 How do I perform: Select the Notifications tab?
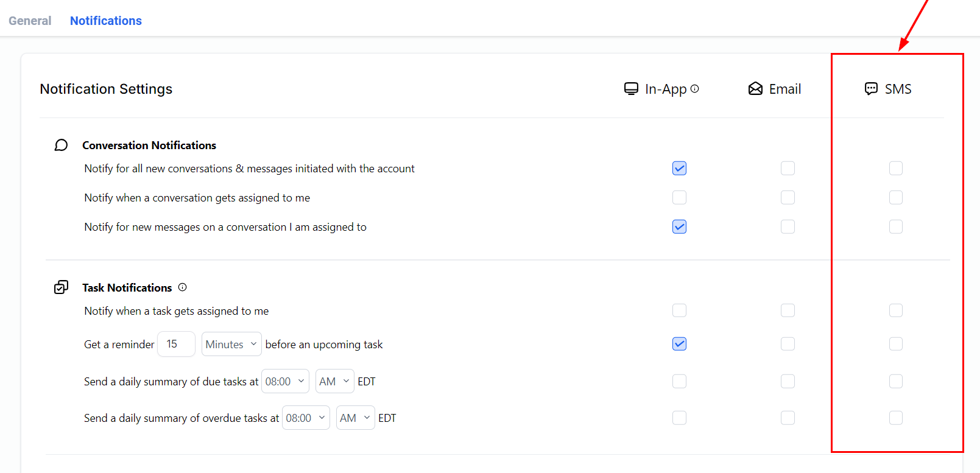tap(106, 21)
